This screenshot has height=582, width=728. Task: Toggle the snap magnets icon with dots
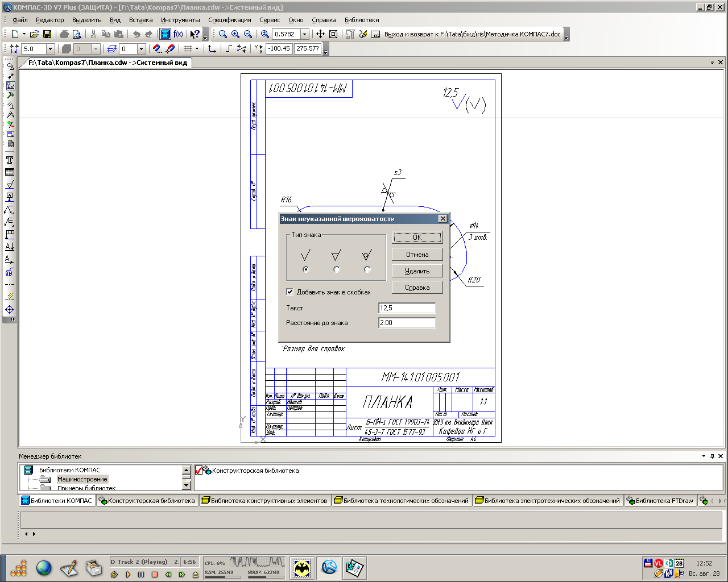click(157, 49)
